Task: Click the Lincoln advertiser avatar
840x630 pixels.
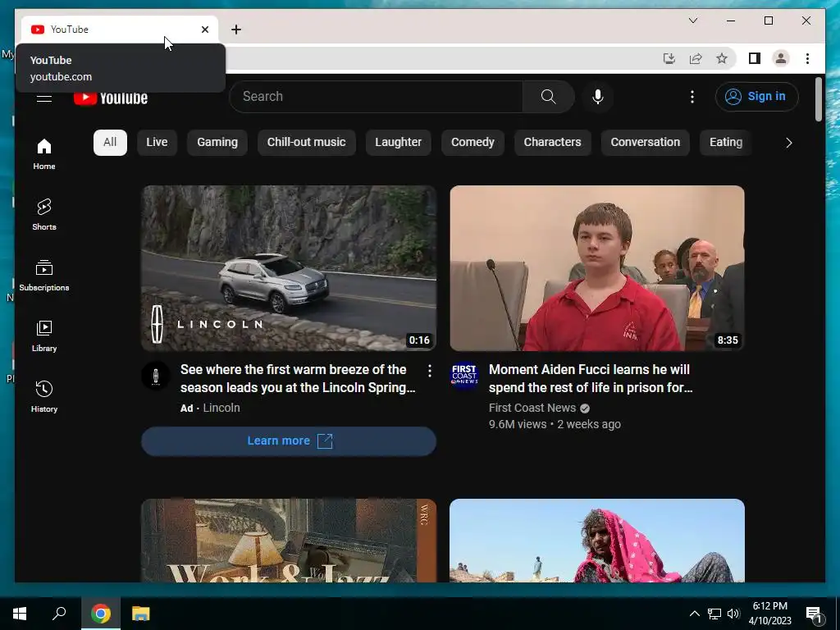Action: [155, 376]
